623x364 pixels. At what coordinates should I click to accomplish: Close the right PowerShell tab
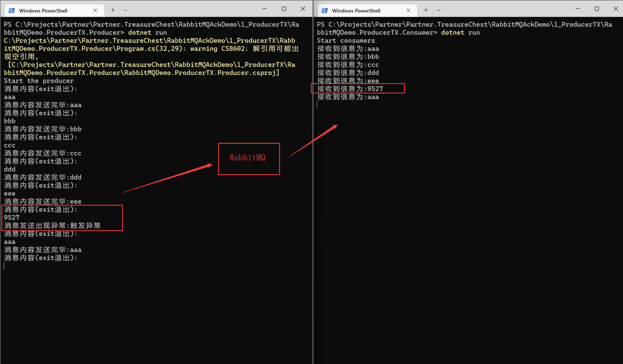point(408,10)
